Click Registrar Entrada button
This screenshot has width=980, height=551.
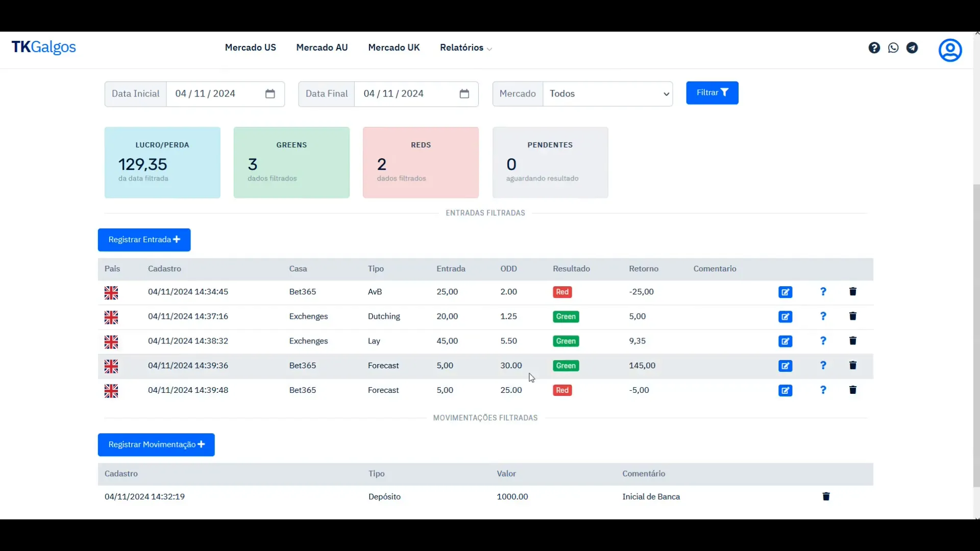[x=144, y=240]
